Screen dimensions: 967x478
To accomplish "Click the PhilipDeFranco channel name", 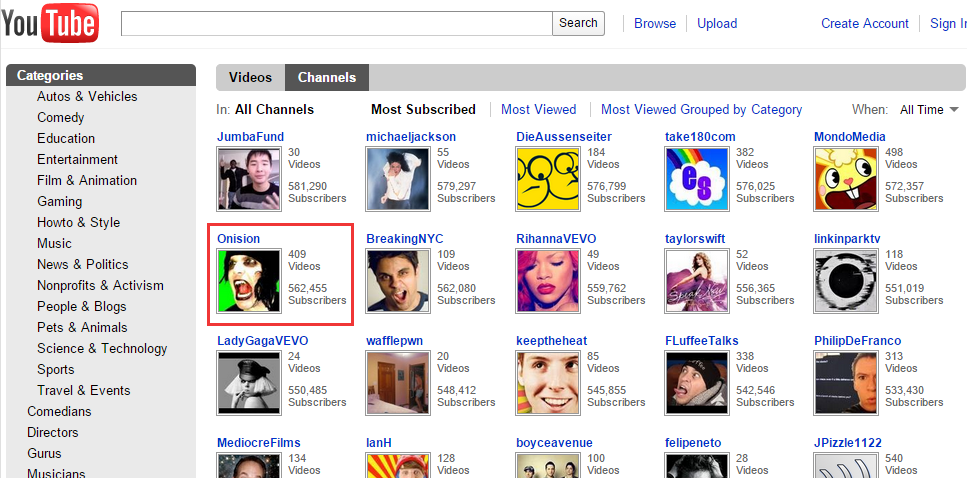I will click(x=857, y=340).
